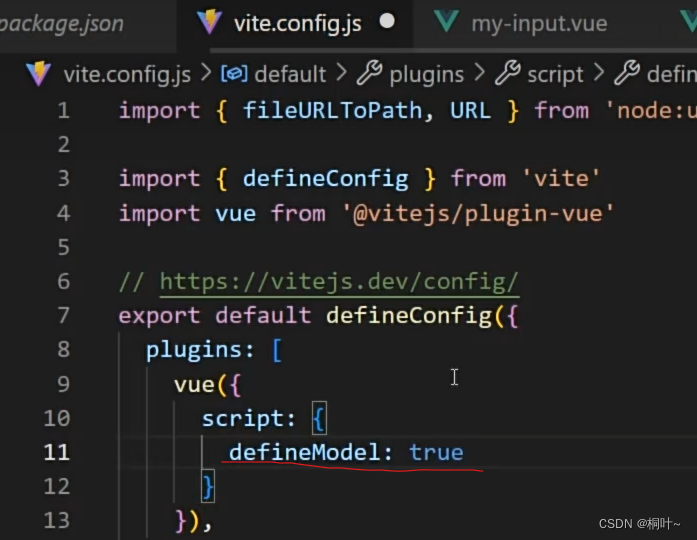The image size is (697, 540).
Task: Click 'URL' import name on line 1
Action: [470, 110]
